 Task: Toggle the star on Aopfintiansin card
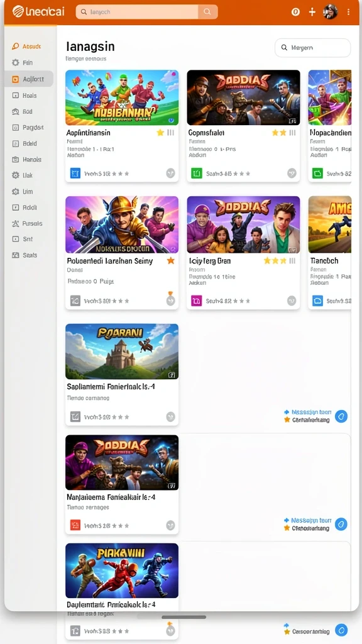(x=160, y=133)
